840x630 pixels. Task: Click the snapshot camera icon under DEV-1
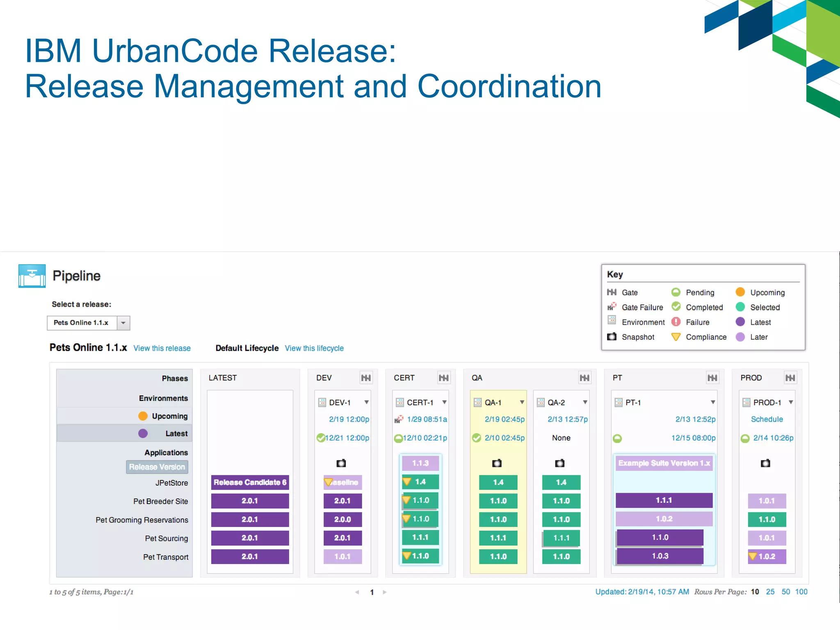(341, 463)
